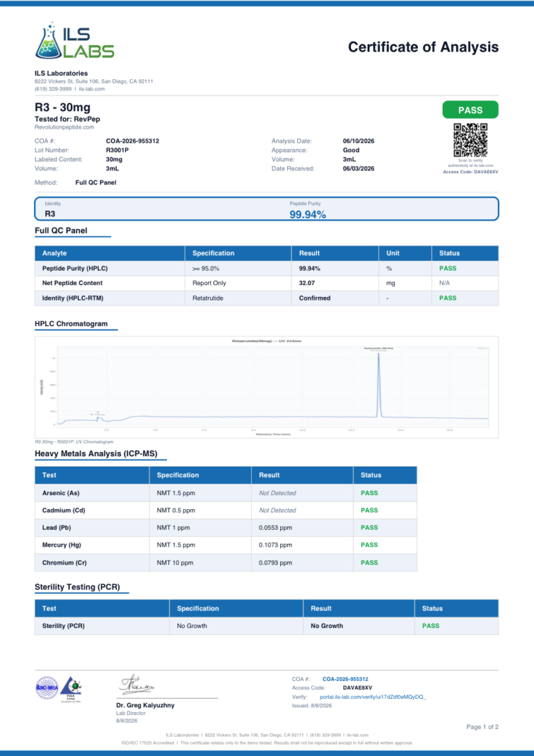Click the 'Arsenic (As)' row label
Image resolution: width=534 pixels, height=756 pixels.
pos(60,492)
